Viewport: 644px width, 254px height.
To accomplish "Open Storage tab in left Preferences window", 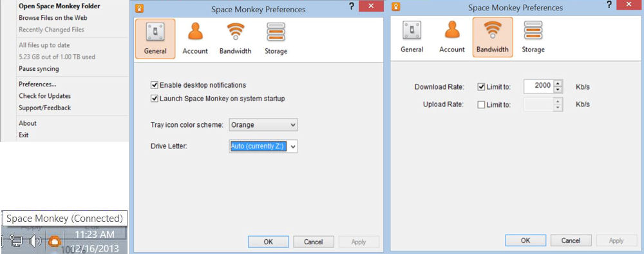I will [276, 39].
